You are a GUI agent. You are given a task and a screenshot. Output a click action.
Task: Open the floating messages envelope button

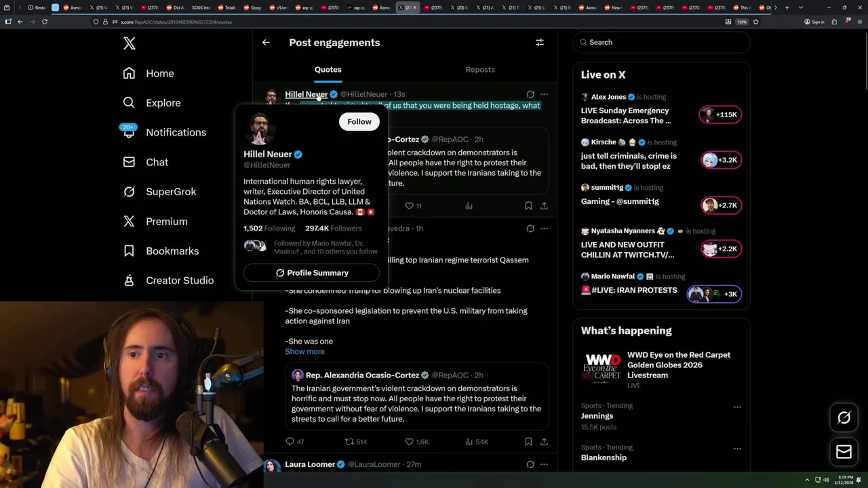click(844, 451)
